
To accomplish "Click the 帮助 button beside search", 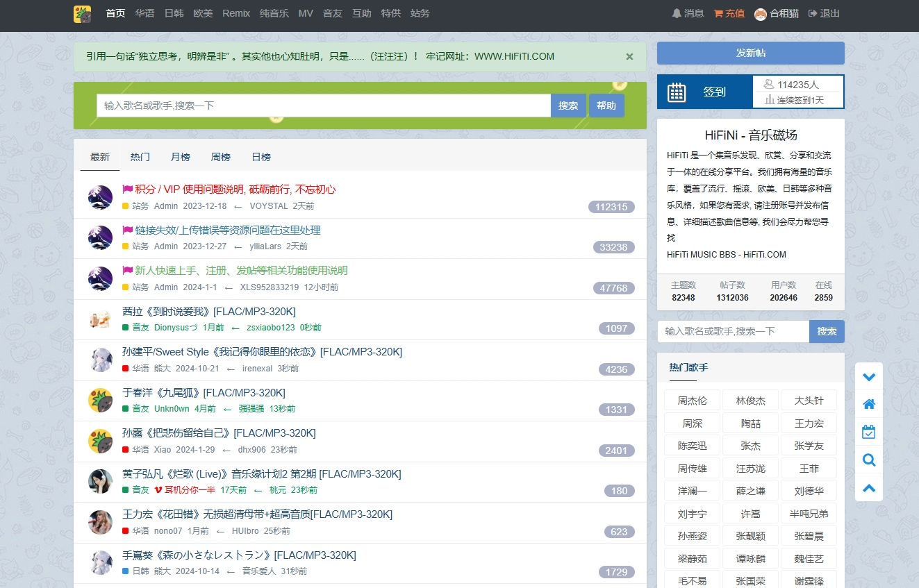I will [606, 106].
